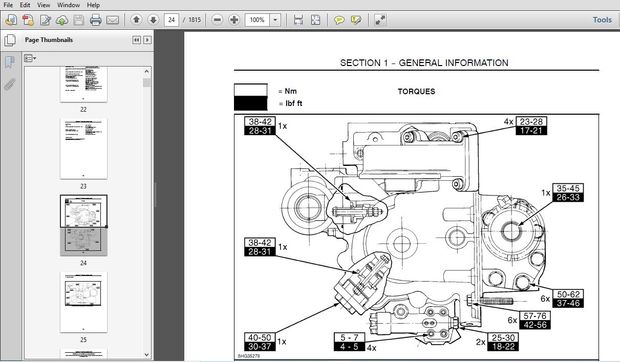Screen dimensions: 620x362
Task: Click the Email envelope icon
Action: (113, 20)
